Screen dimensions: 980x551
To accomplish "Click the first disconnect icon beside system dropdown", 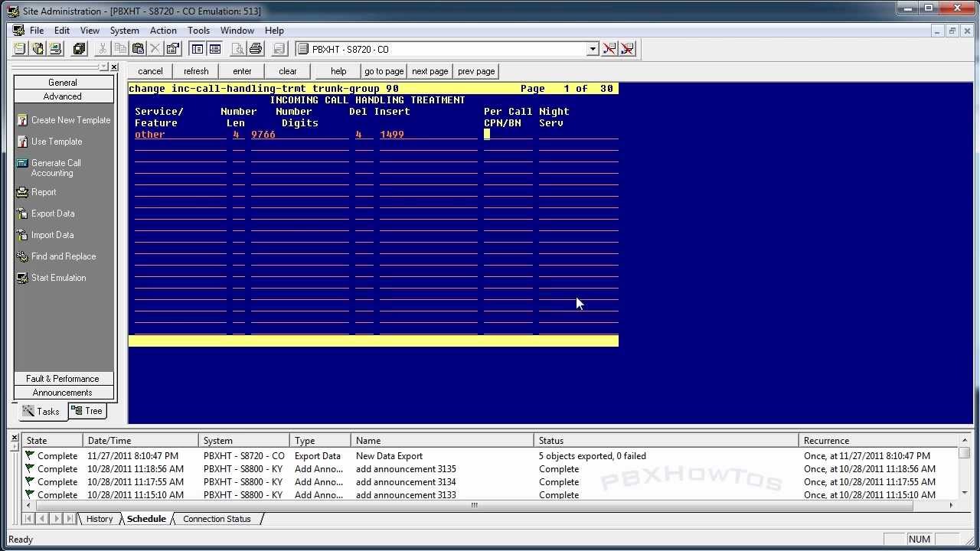I will (x=609, y=49).
